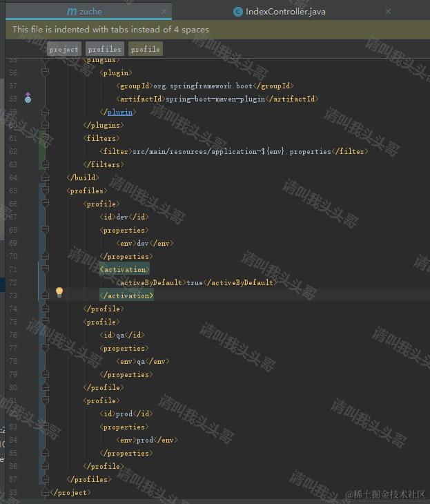Image resolution: width=430 pixels, height=504 pixels.
Task: Click the gutter icon on line 58
Action: point(28,98)
